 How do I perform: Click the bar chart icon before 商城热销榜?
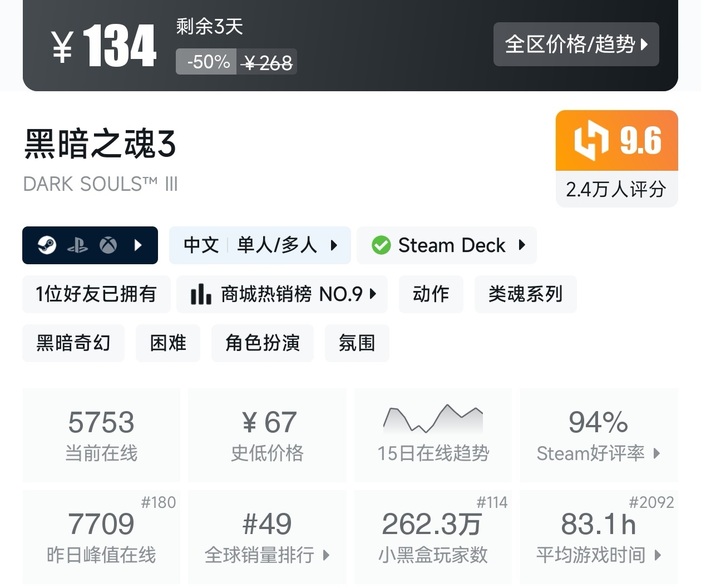200,294
